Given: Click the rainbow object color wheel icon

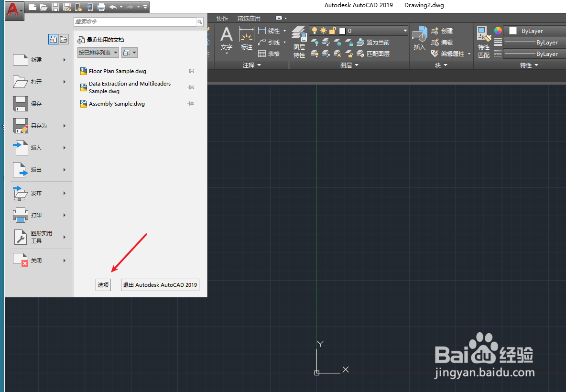Looking at the screenshot, I should point(498,31).
